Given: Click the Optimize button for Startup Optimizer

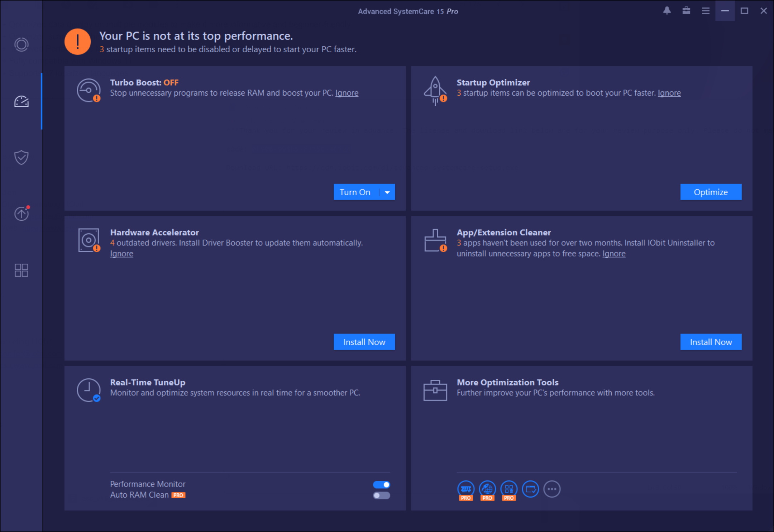Looking at the screenshot, I should click(x=711, y=192).
